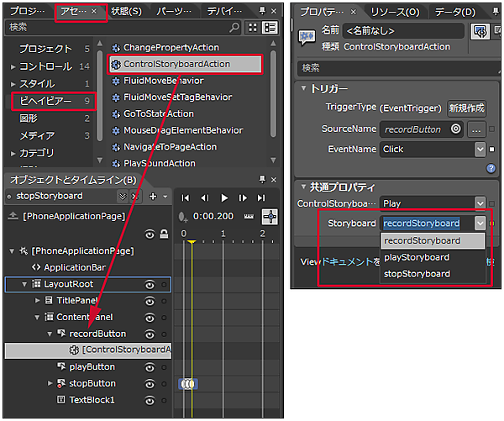This screenshot has width=504, height=421.
Task: Click the artboard element picker beside SourceName
Action: [x=455, y=129]
